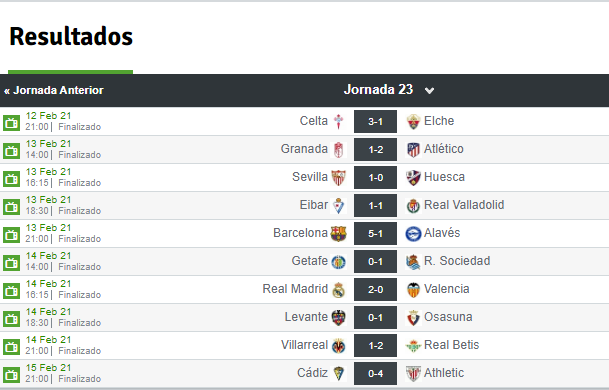This screenshot has height=390, width=609.
Task: Click the TV icon for Celta vs Elche
Action: [11, 123]
